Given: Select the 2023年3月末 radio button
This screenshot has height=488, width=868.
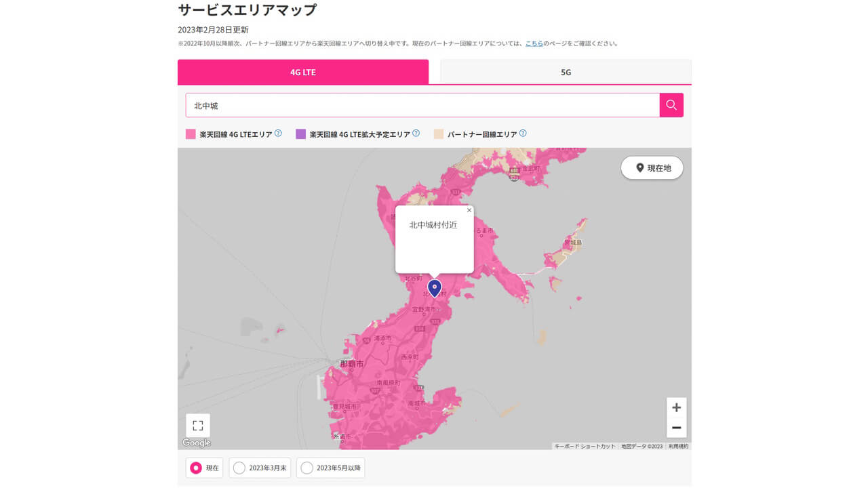Looking at the screenshot, I should coord(238,468).
